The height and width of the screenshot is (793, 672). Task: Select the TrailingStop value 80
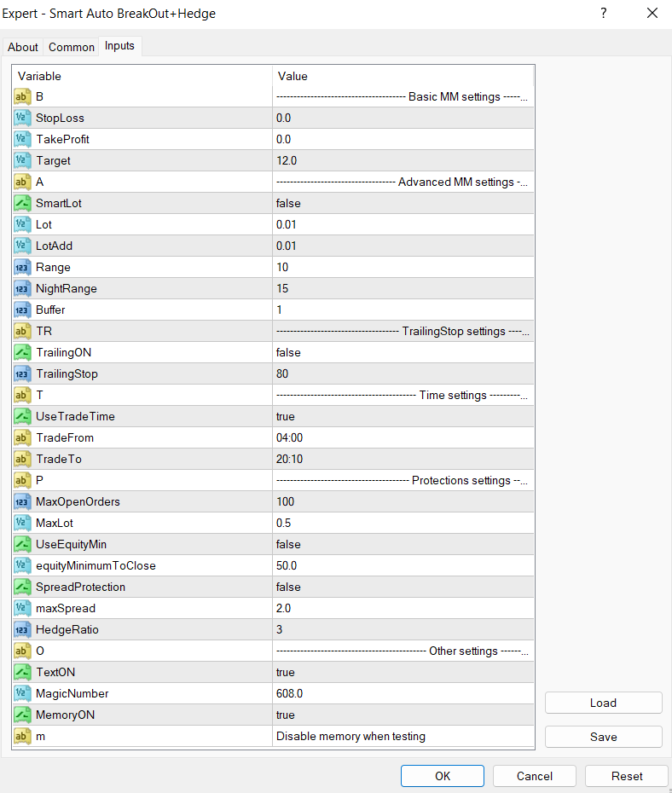(403, 373)
